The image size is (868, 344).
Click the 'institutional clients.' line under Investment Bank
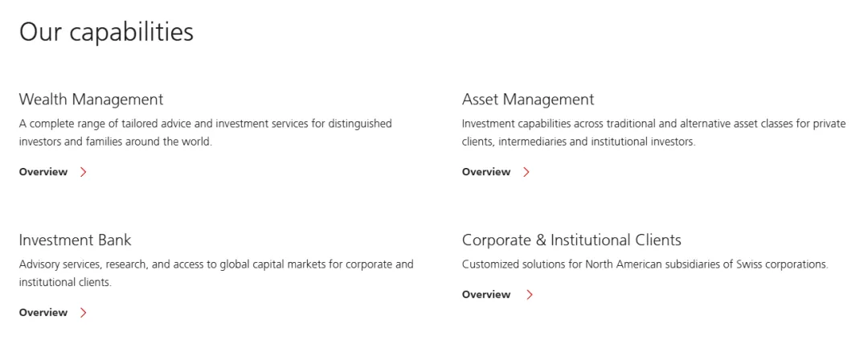coord(65,282)
